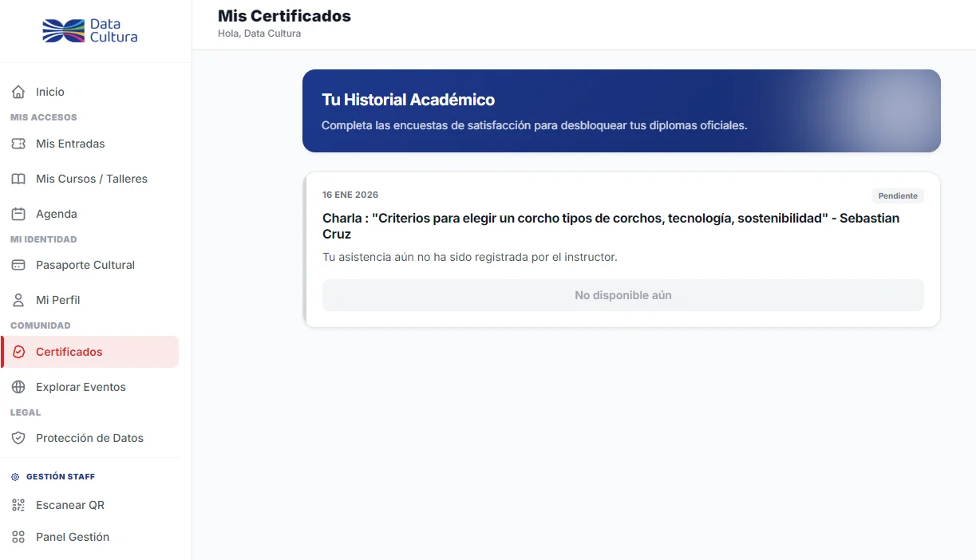Click the gear icon next to Gestión Staff
The image size is (976, 560).
pyautogui.click(x=14, y=476)
